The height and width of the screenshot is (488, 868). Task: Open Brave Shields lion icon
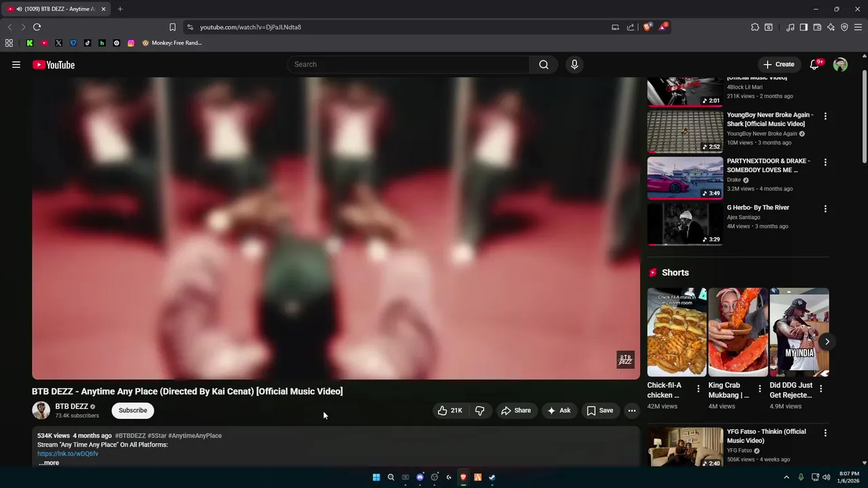[647, 27]
